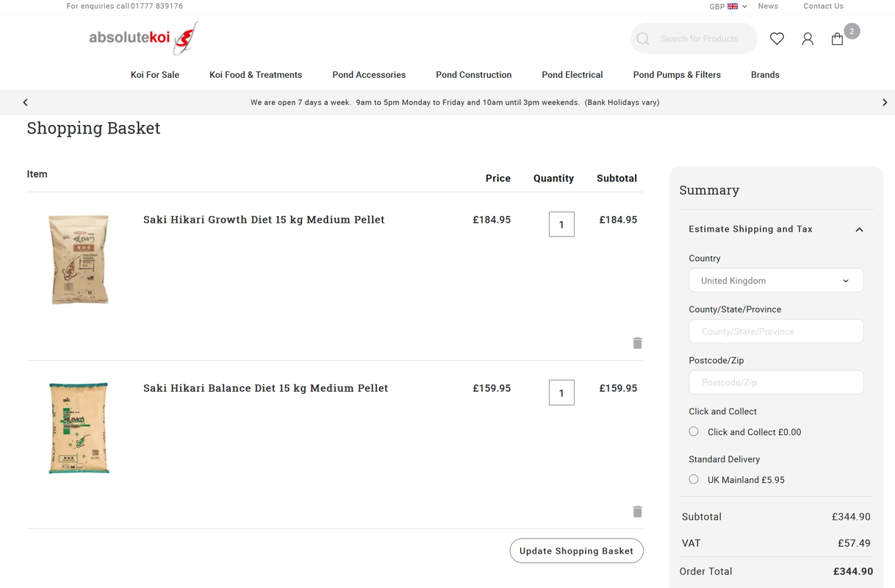The height and width of the screenshot is (588, 895).
Task: Open the News link
Action: pos(768,6)
